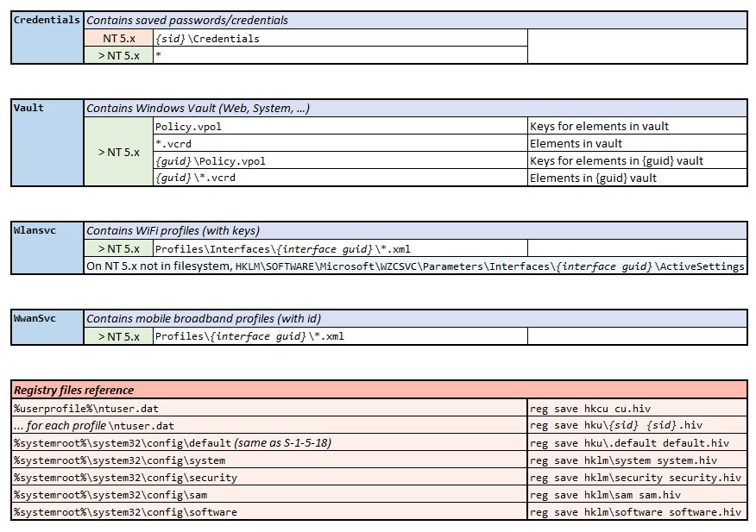This screenshot has height=532, width=756.
Task: Select the config\software path cell
Action: [269, 512]
